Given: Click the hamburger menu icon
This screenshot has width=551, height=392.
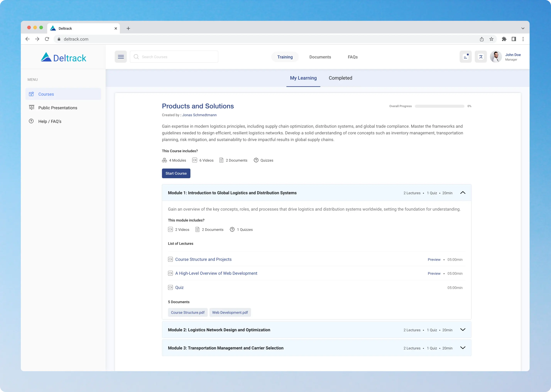Looking at the screenshot, I should coord(121,57).
